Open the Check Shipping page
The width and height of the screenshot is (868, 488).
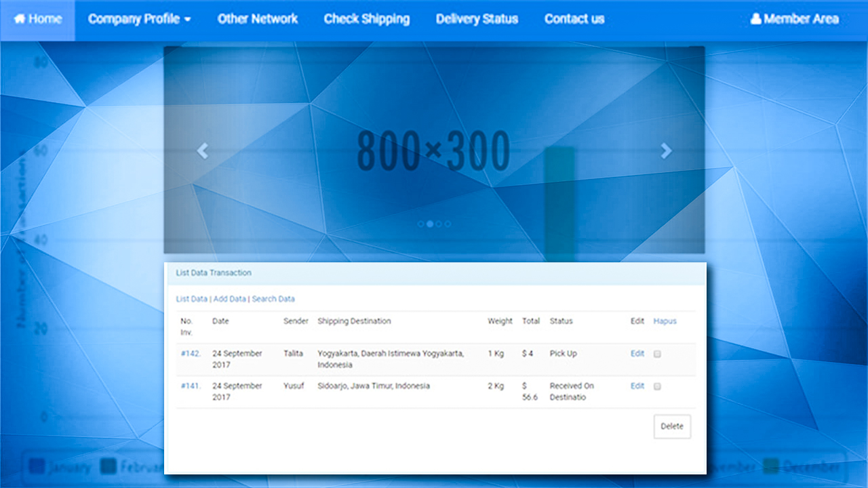pyautogui.click(x=366, y=19)
